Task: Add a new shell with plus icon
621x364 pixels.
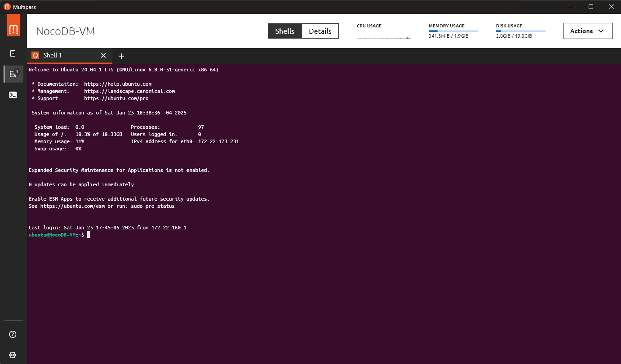Action: click(121, 56)
